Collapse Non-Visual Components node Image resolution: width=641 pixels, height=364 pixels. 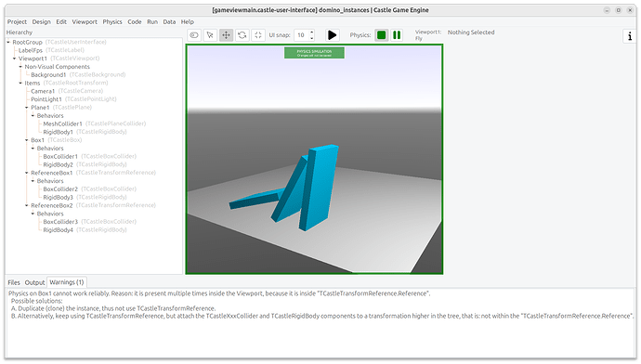20,67
